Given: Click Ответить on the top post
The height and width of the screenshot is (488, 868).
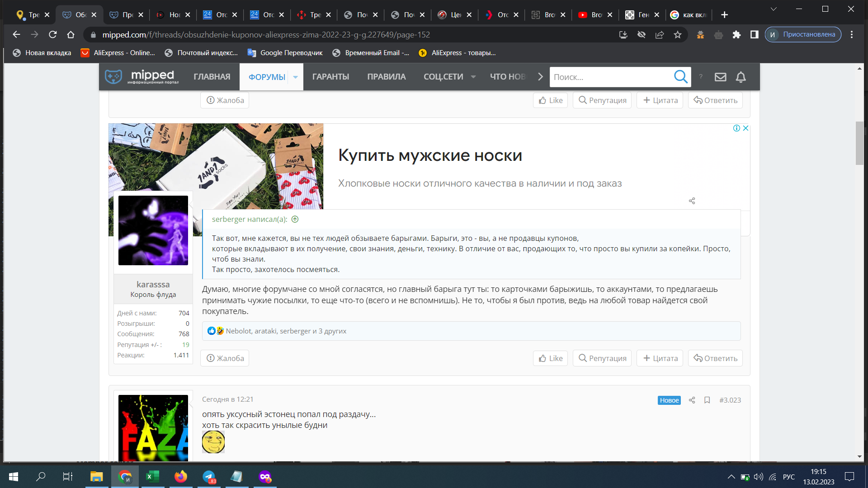Looking at the screenshot, I should [715, 100].
